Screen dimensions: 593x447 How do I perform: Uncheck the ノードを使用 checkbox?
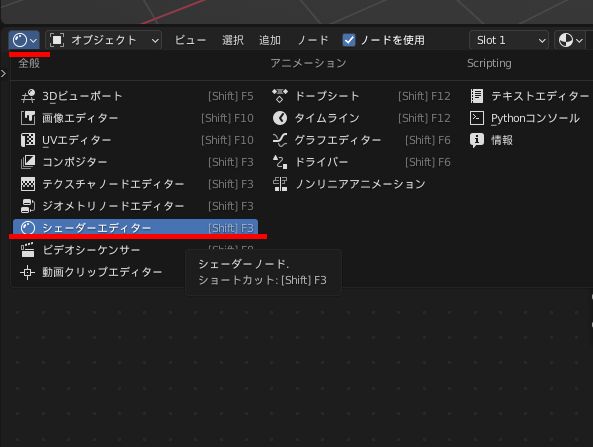tap(349, 40)
